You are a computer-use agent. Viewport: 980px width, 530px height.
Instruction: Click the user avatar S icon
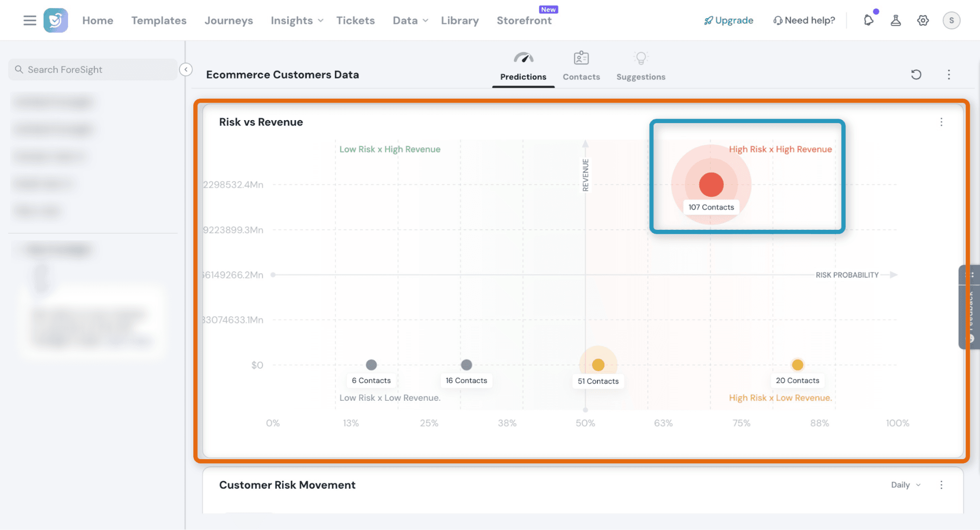click(x=951, y=20)
